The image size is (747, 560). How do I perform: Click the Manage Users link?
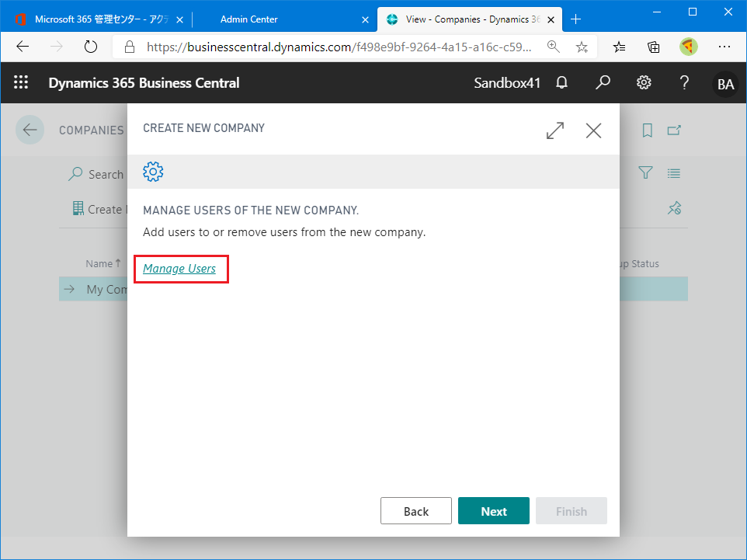click(179, 269)
